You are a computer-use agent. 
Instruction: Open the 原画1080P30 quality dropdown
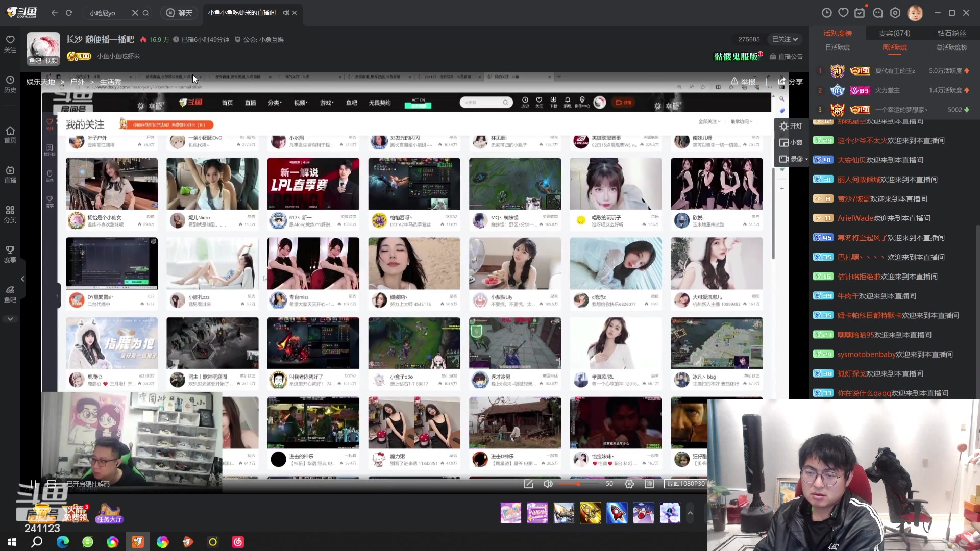(684, 484)
